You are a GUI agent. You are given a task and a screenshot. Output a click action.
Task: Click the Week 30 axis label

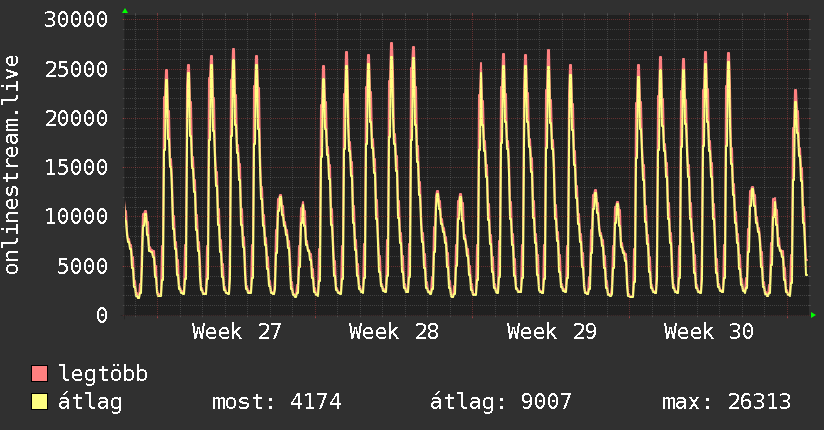pos(708,332)
